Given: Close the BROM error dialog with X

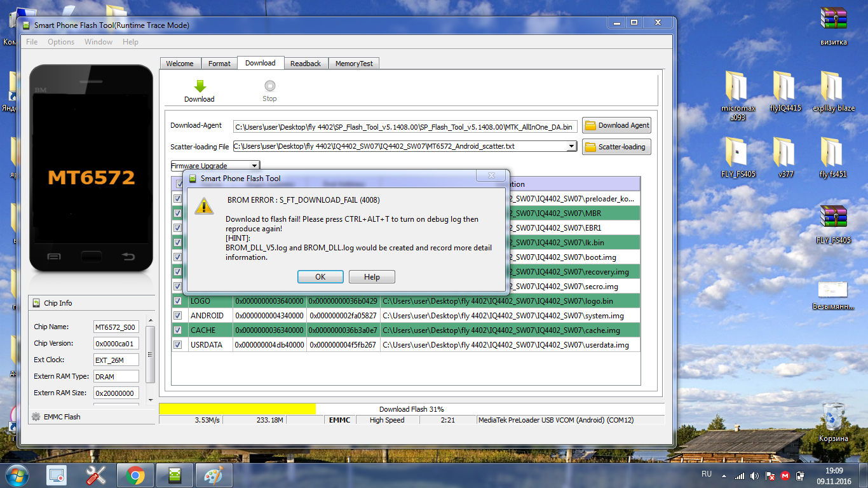Looking at the screenshot, I should (x=491, y=175).
